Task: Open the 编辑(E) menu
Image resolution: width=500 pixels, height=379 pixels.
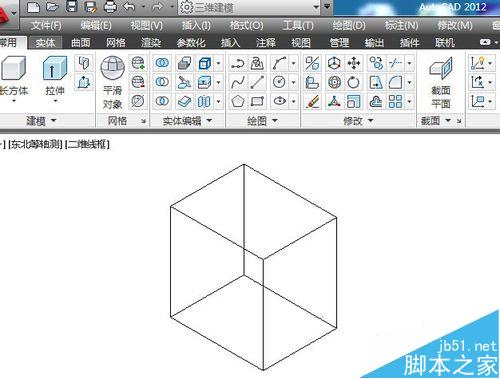Action: (x=96, y=25)
